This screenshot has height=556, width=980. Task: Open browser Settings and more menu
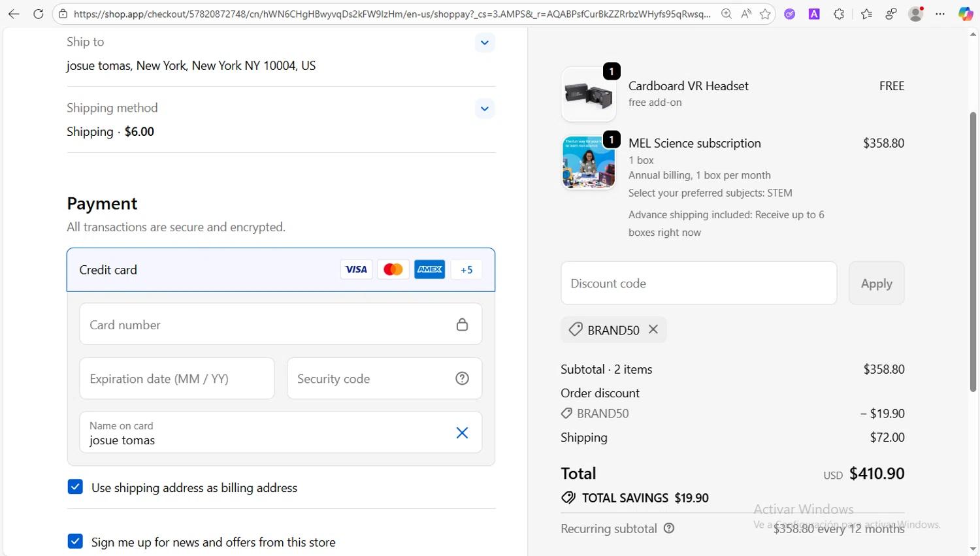coord(940,14)
